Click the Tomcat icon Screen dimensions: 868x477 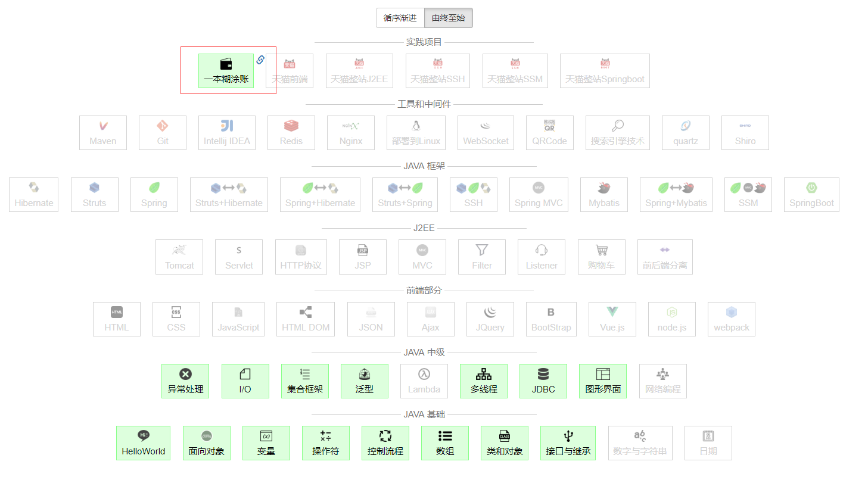point(179,257)
